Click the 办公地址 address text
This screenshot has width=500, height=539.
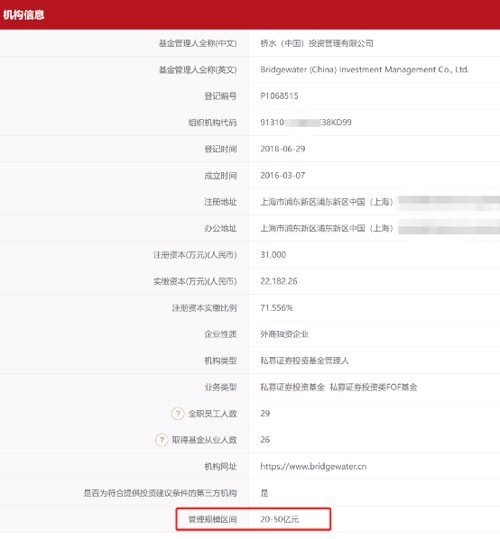(380, 228)
